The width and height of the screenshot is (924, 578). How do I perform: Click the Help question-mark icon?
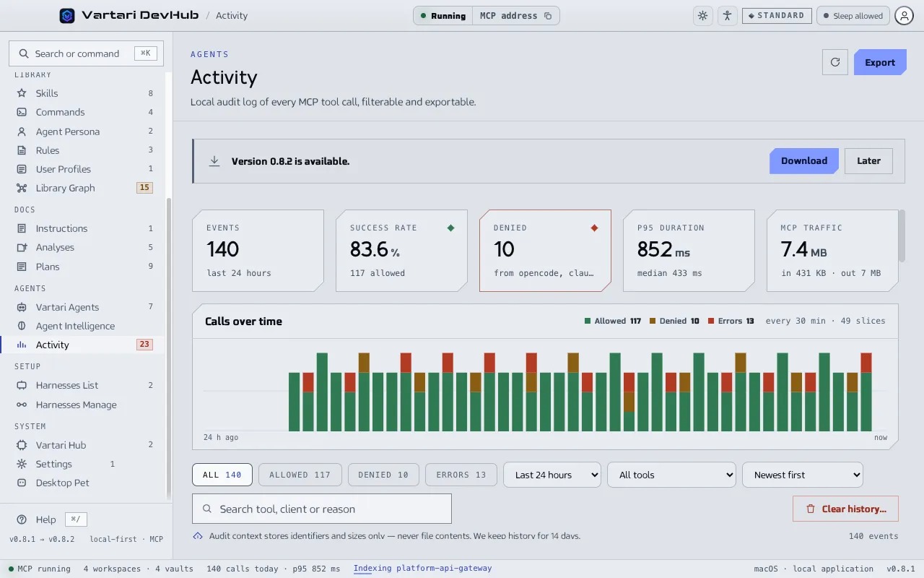(x=22, y=519)
